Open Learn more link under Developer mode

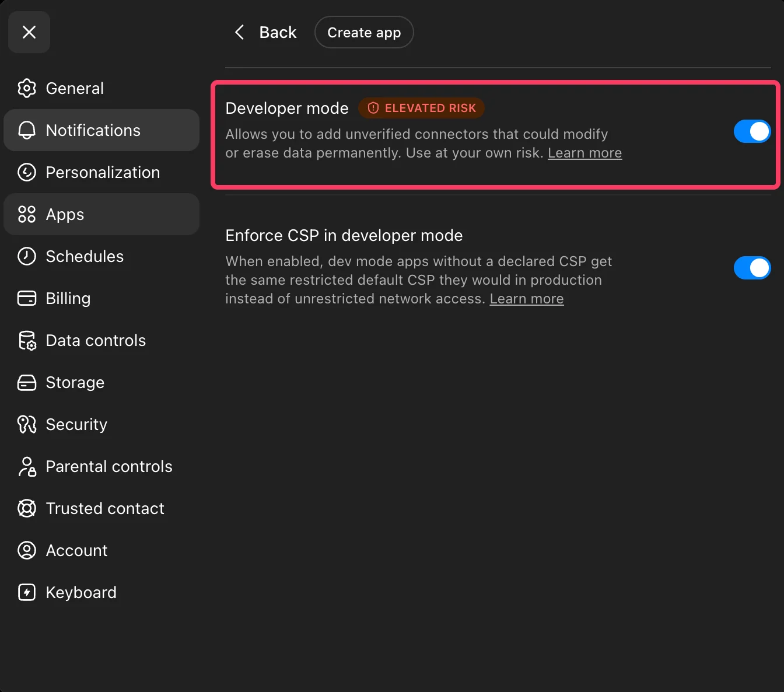(x=584, y=153)
